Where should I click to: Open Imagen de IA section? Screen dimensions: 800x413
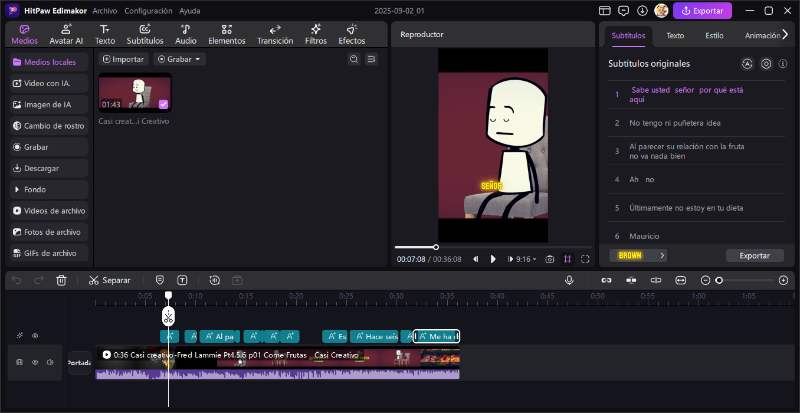[x=48, y=105]
